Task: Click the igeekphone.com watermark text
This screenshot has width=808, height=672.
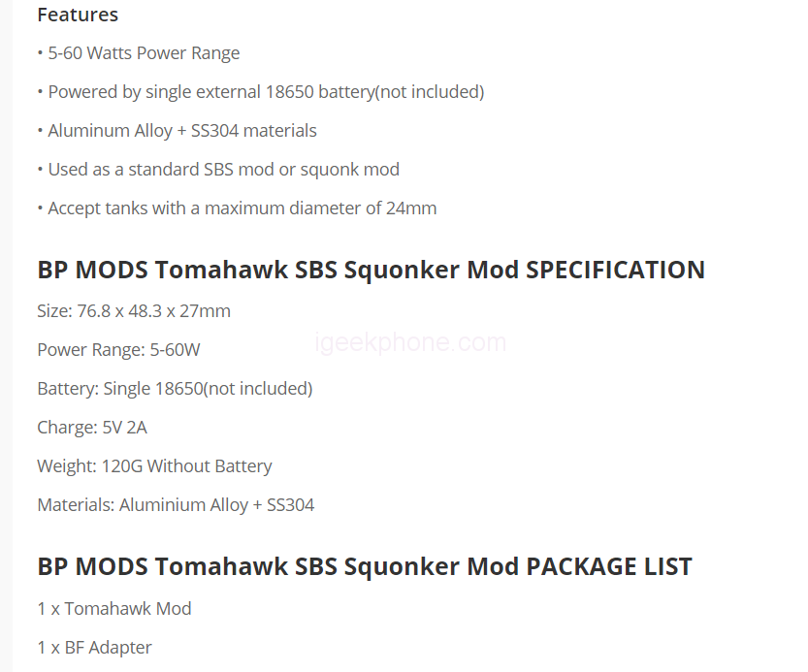Action: 411,342
